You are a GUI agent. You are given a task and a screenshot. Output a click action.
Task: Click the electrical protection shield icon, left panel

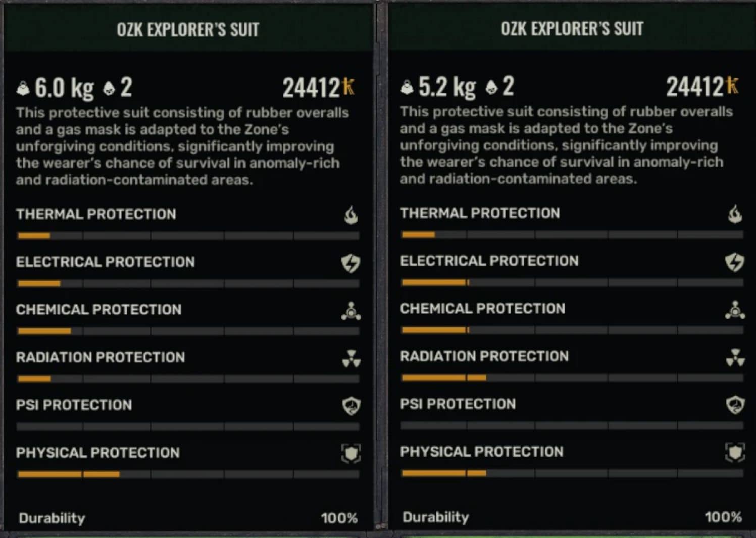pyautogui.click(x=351, y=263)
